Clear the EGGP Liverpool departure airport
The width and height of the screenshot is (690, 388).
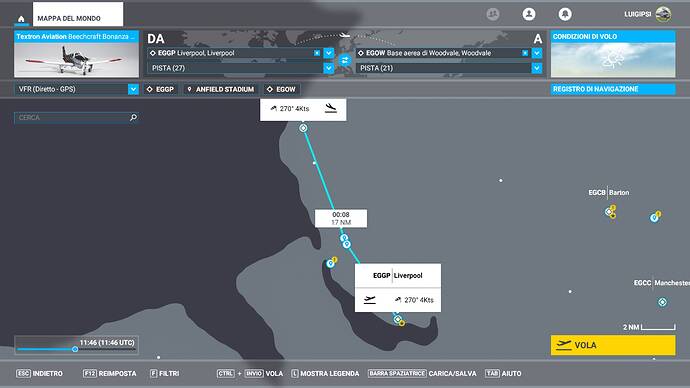(317, 53)
